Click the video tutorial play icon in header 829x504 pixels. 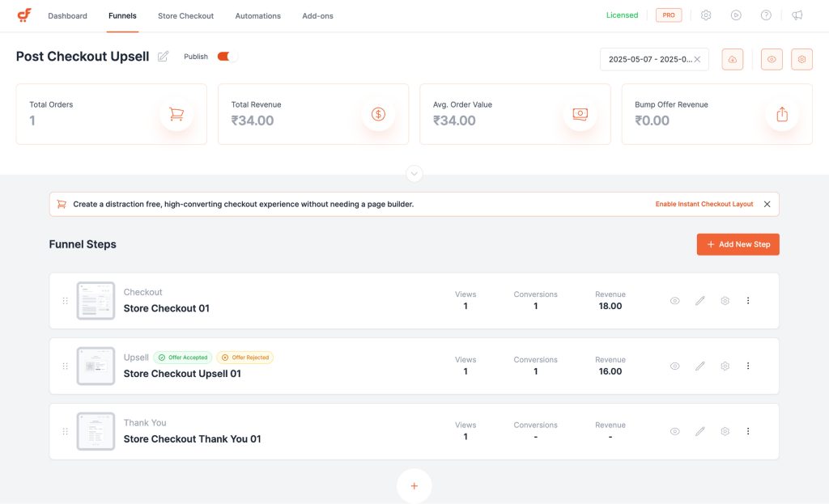point(736,15)
